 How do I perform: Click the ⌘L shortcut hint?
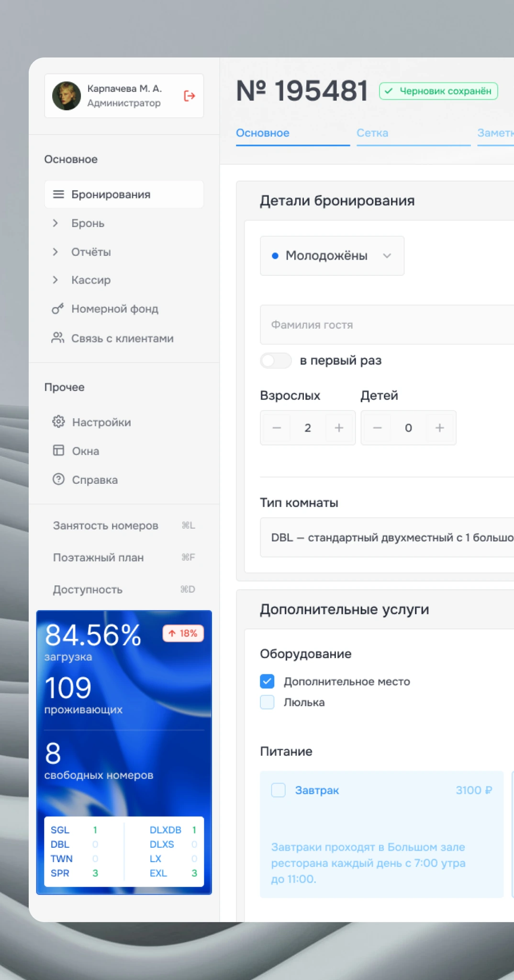click(188, 525)
